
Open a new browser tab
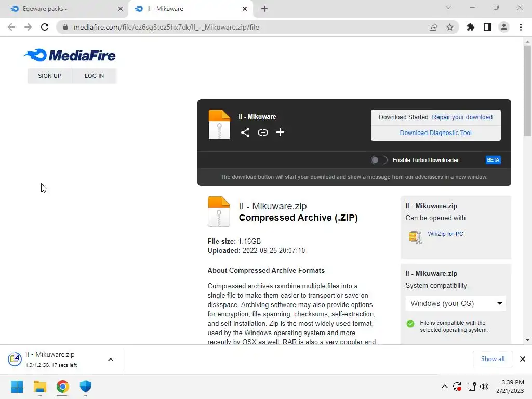tap(264, 9)
